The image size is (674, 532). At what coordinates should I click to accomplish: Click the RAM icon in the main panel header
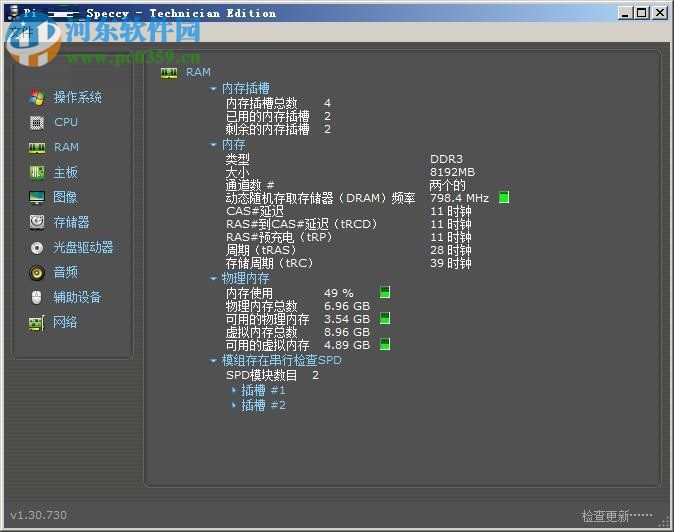coord(169,73)
